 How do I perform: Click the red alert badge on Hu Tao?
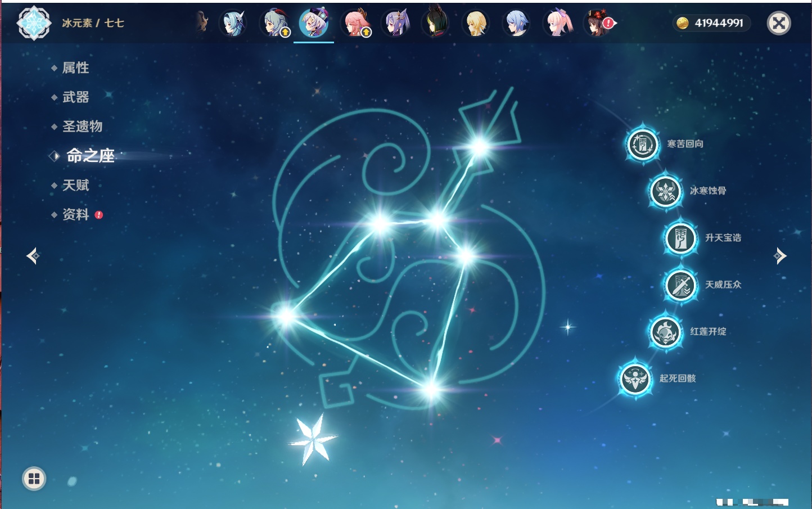click(609, 23)
